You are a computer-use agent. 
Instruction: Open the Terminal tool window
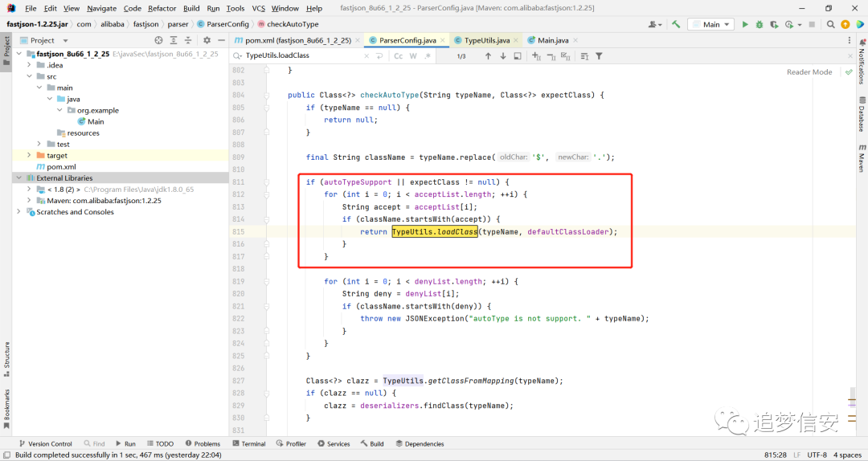click(249, 444)
